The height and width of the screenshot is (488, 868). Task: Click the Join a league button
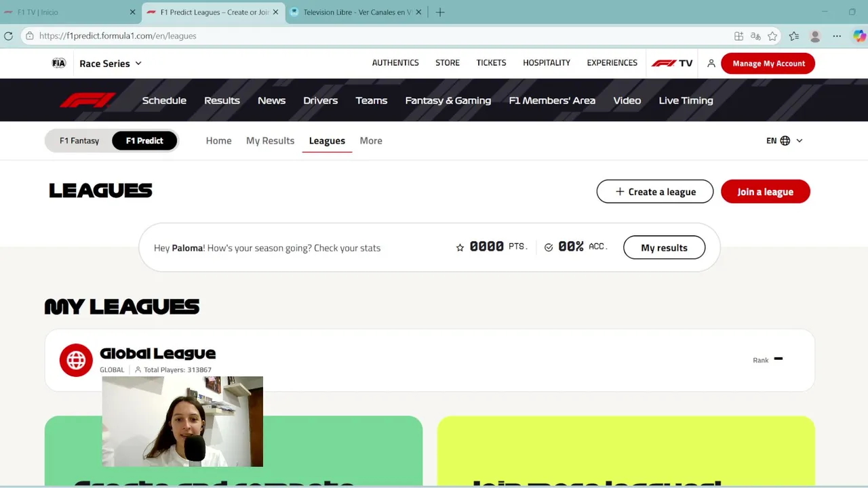tap(766, 192)
